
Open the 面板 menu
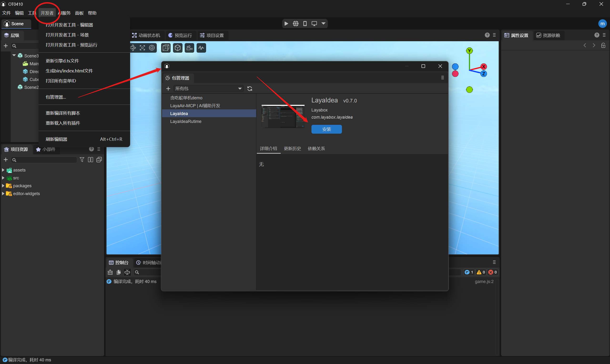[79, 13]
